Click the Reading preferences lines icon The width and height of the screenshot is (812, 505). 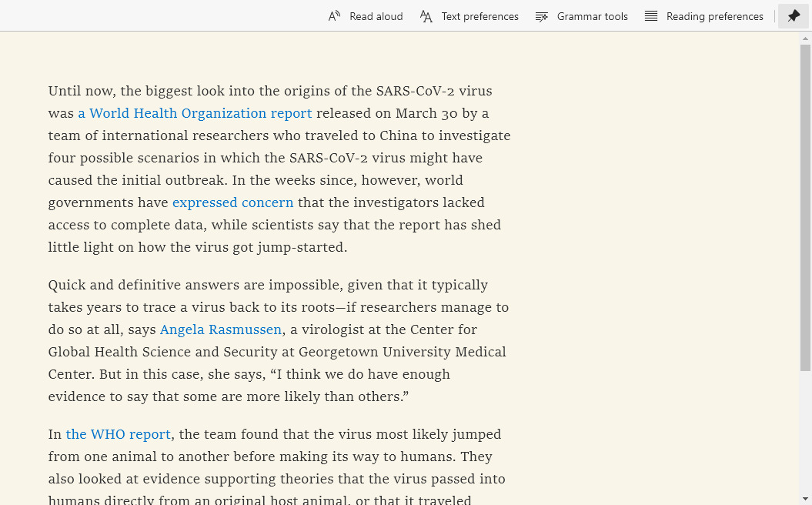[x=651, y=16]
